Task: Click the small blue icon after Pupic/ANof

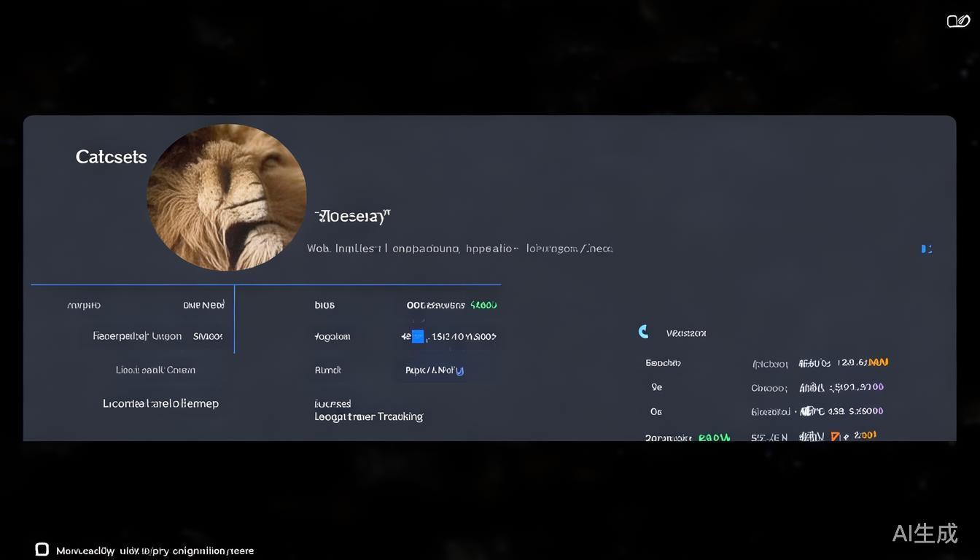Action: pos(459,370)
